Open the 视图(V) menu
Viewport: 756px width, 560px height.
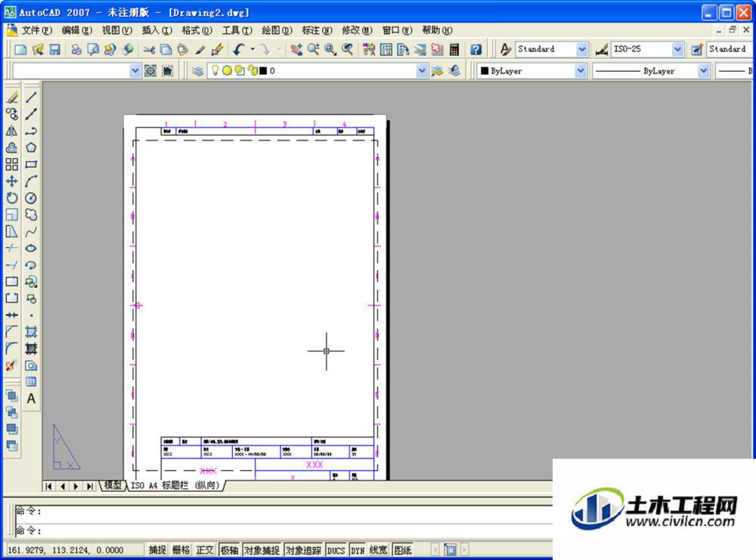click(117, 30)
